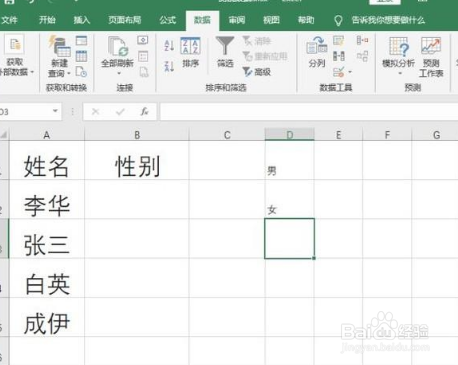Select the column A header
Viewport: 458px width, 365px height.
tap(46, 135)
